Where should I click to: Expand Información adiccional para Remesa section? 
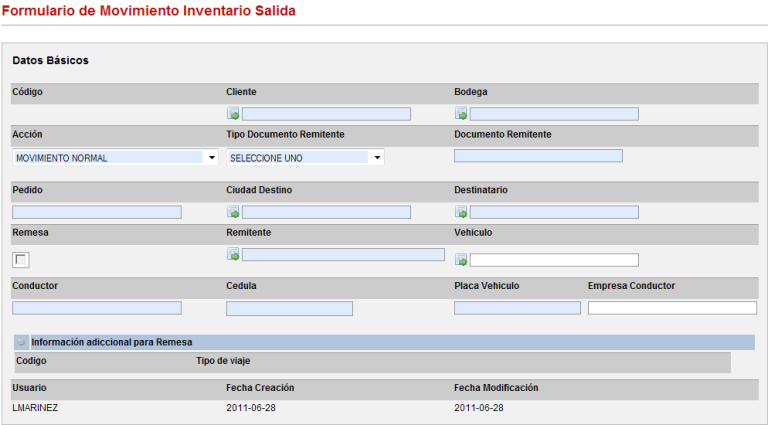click(x=22, y=342)
